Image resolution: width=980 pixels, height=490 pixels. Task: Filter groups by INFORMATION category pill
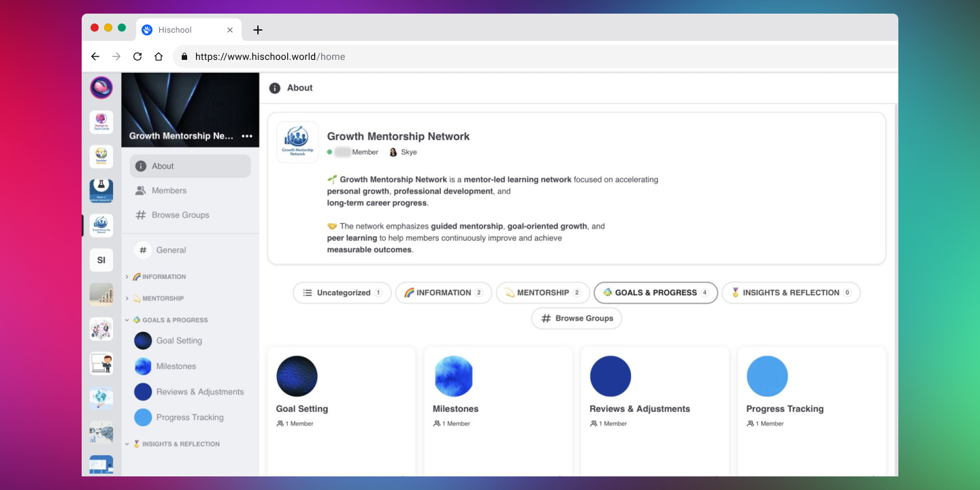coord(444,293)
